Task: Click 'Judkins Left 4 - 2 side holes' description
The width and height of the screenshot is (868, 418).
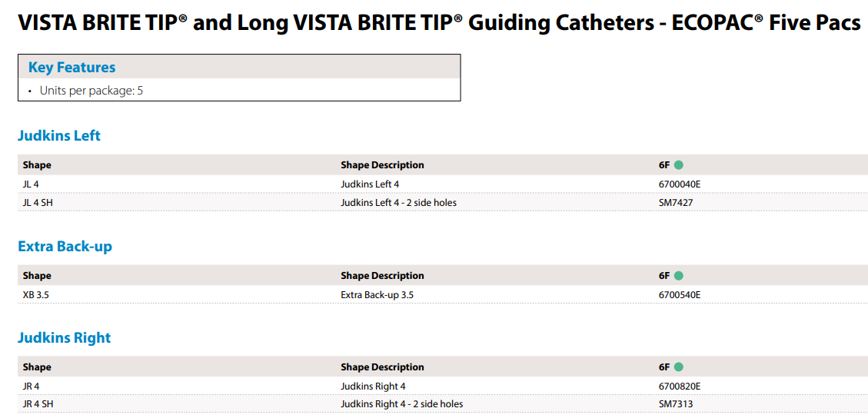Action: pyautogui.click(x=398, y=202)
